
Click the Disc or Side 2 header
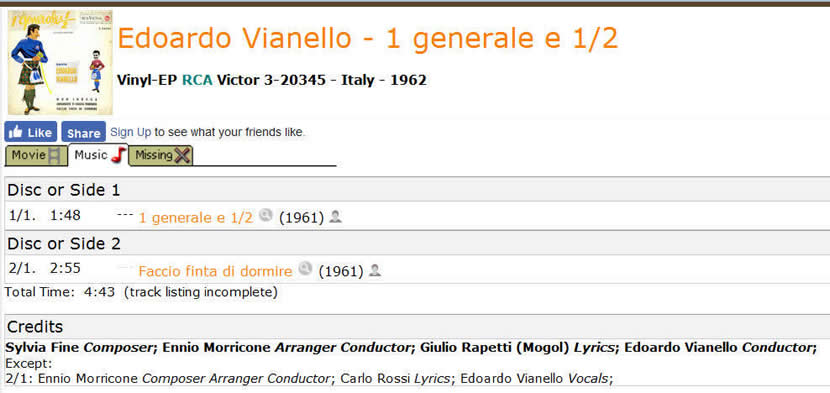pyautogui.click(x=418, y=244)
